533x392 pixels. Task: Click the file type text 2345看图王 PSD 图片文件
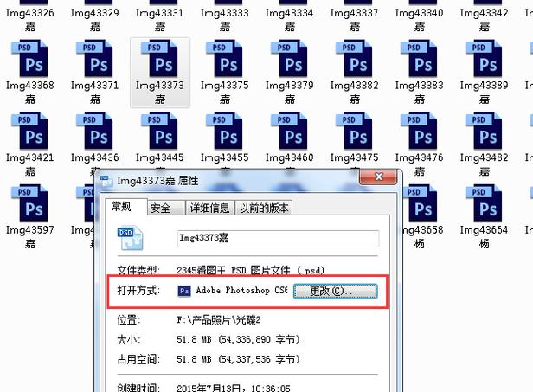pos(234,271)
